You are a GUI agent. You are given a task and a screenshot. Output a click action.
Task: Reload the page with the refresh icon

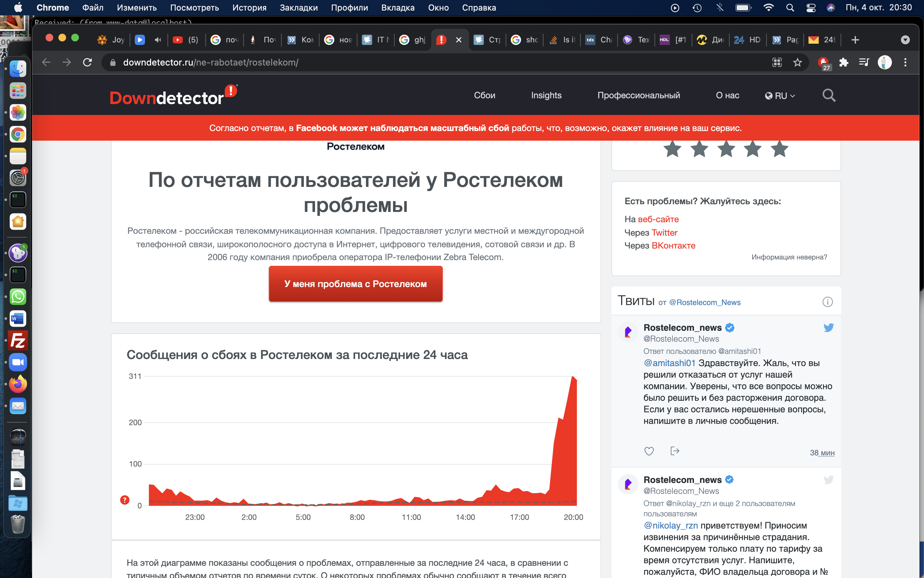(88, 62)
